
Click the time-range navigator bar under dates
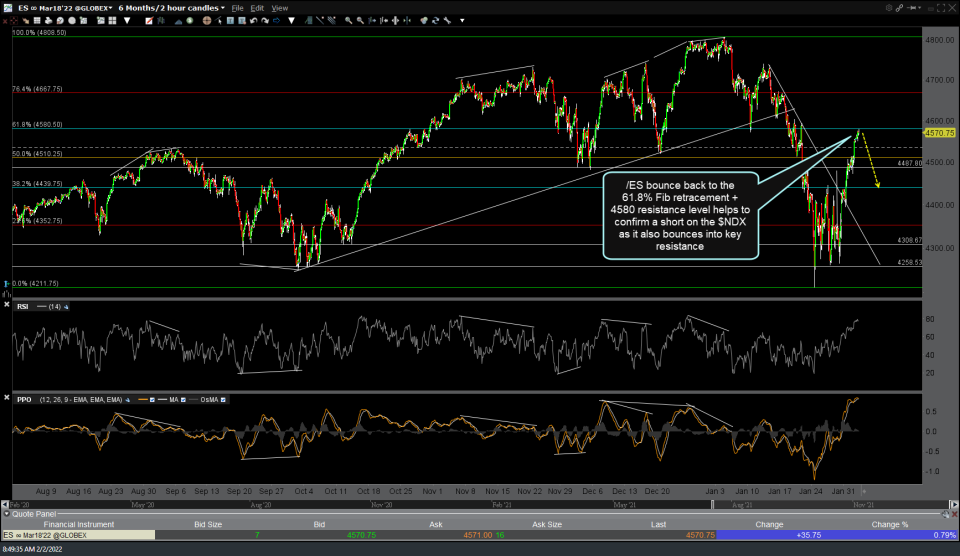[479, 505]
